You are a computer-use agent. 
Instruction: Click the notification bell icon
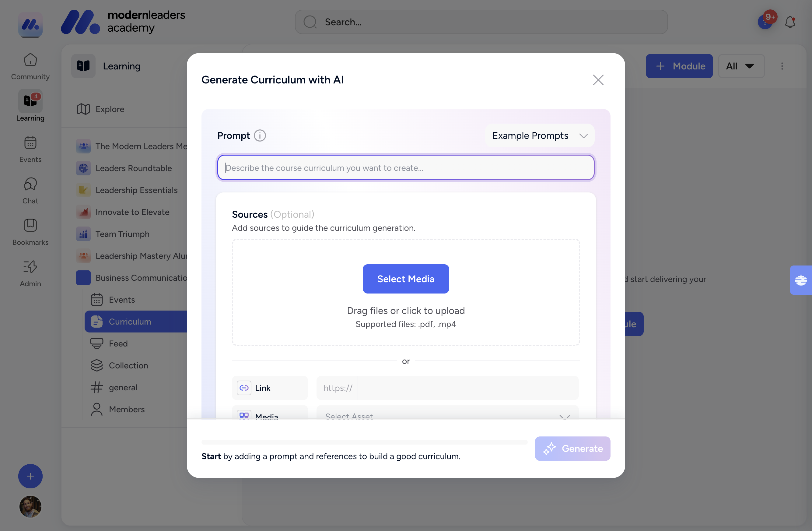(x=789, y=21)
